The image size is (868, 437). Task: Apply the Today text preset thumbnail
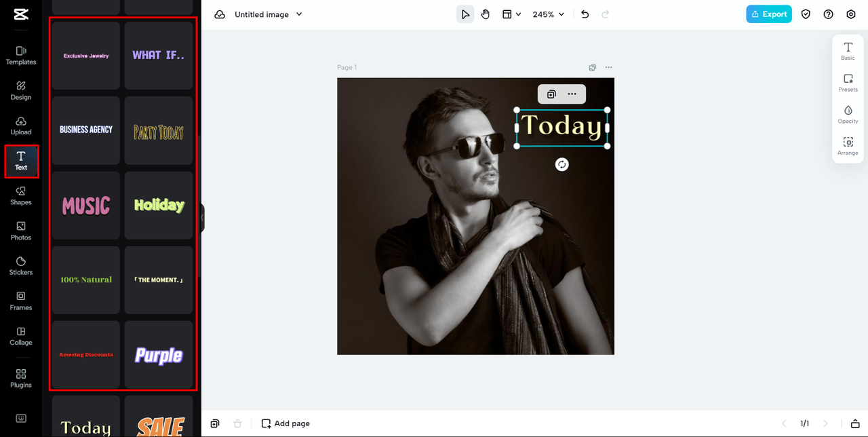[86, 417]
